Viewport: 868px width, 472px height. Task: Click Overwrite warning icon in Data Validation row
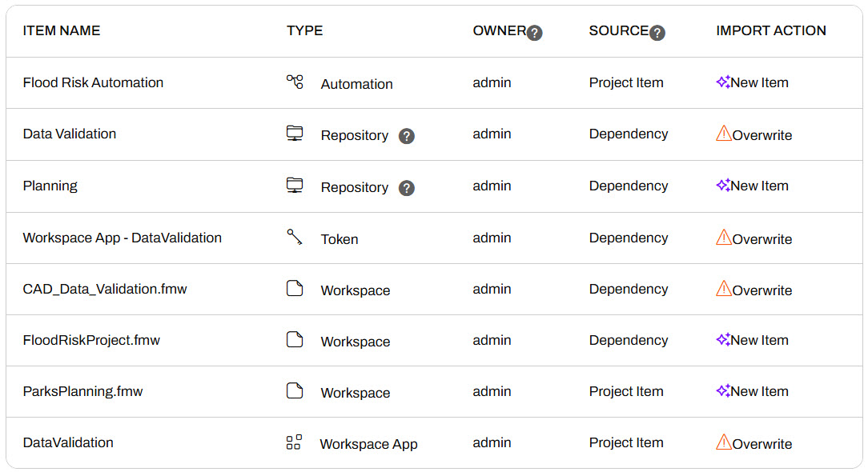coord(724,134)
